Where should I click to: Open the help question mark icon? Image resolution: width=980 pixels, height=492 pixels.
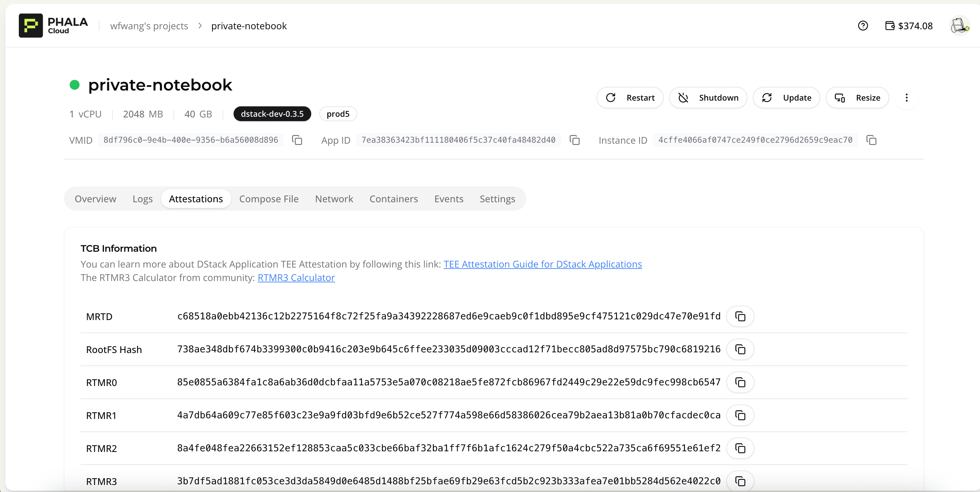[862, 26]
